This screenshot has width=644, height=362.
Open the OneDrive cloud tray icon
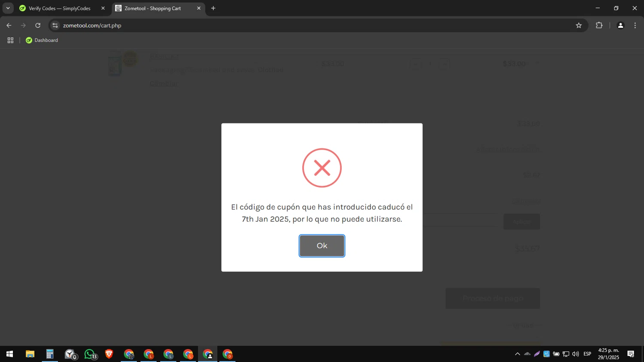pyautogui.click(x=527, y=354)
